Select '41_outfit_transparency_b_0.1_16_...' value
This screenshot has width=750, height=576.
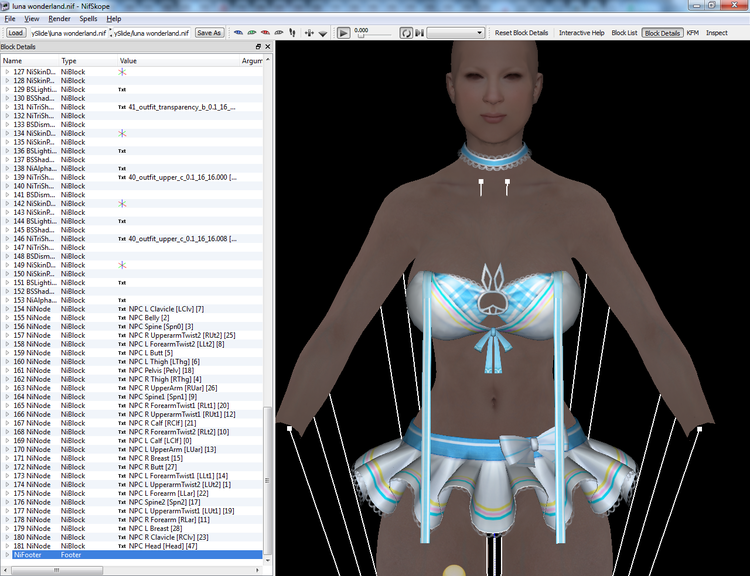(182, 107)
